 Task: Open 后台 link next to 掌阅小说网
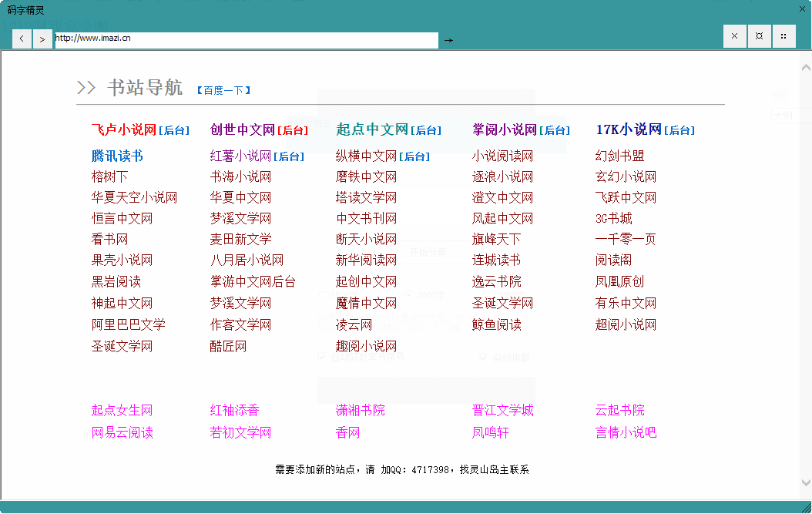click(555, 130)
